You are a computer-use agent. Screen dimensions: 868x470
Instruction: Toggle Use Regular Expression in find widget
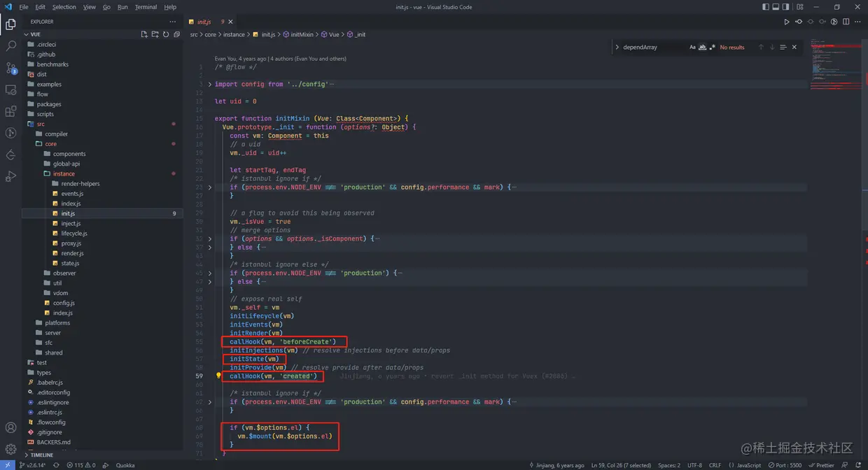tap(713, 47)
